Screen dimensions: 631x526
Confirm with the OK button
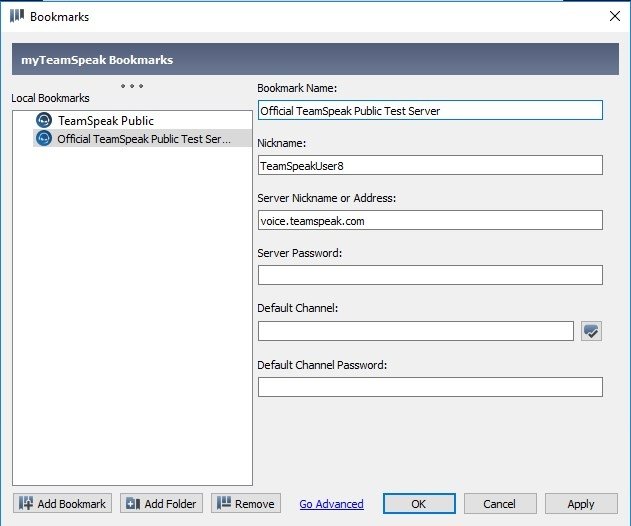(x=419, y=503)
